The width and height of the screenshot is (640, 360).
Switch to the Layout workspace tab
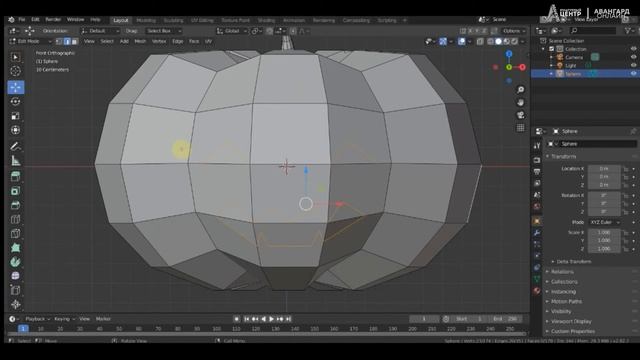coord(121,20)
